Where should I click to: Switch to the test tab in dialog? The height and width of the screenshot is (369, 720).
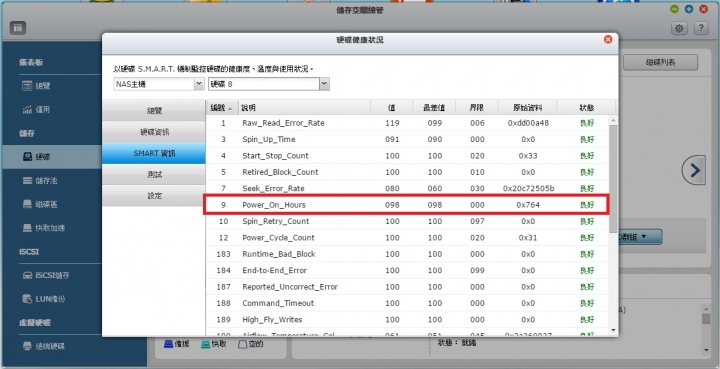click(154, 174)
